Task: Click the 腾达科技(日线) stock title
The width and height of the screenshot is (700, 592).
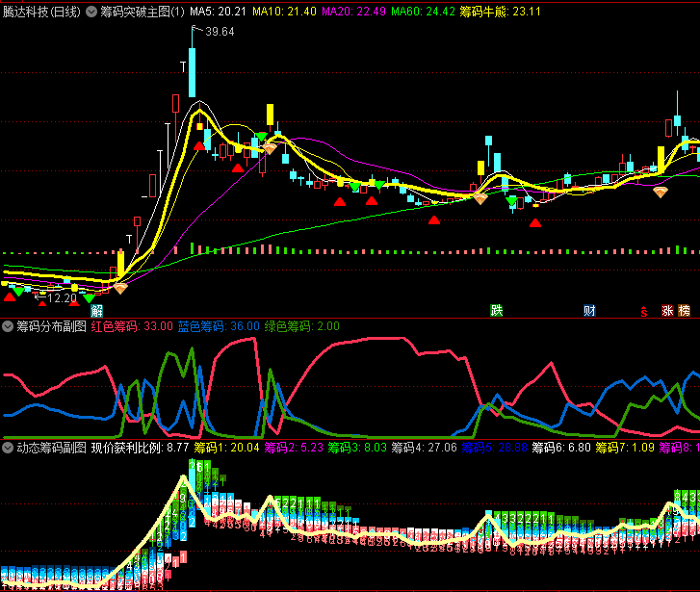Action: tap(41, 12)
